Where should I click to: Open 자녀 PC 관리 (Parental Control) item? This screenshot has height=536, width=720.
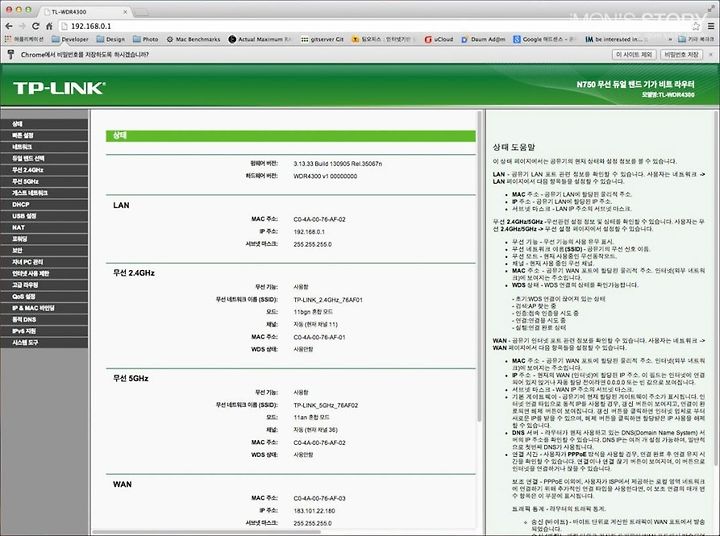tap(44, 262)
